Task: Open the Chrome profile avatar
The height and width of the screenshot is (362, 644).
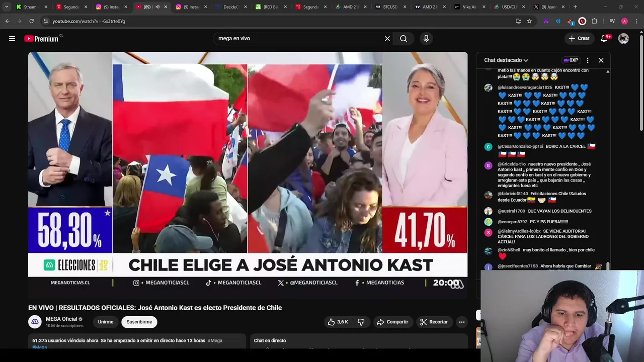Action: click(x=624, y=21)
